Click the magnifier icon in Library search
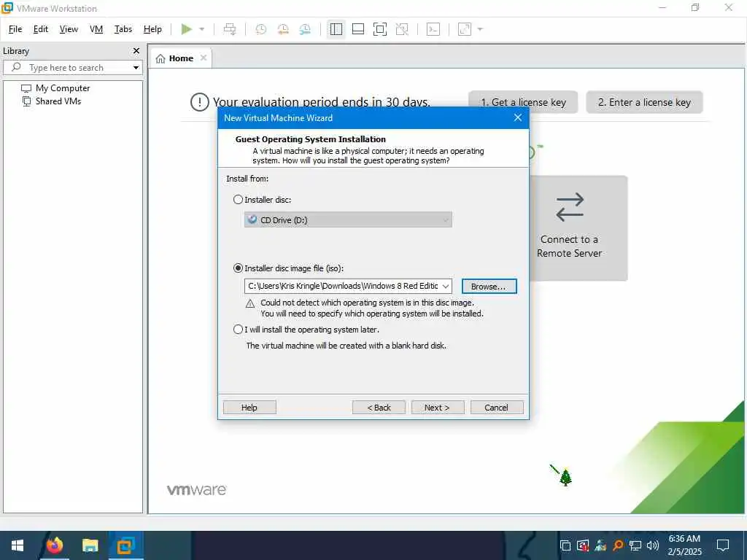 (16, 67)
